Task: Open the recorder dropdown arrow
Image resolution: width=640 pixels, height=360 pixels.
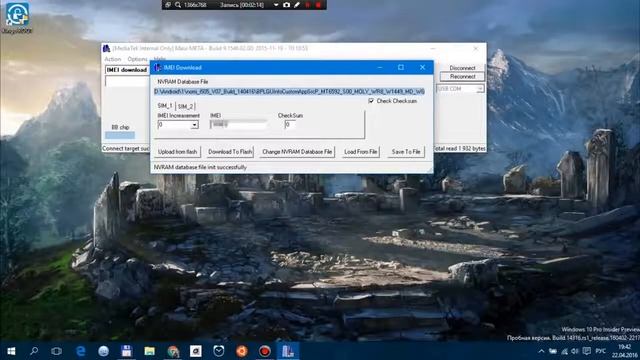Action: tap(276, 5)
